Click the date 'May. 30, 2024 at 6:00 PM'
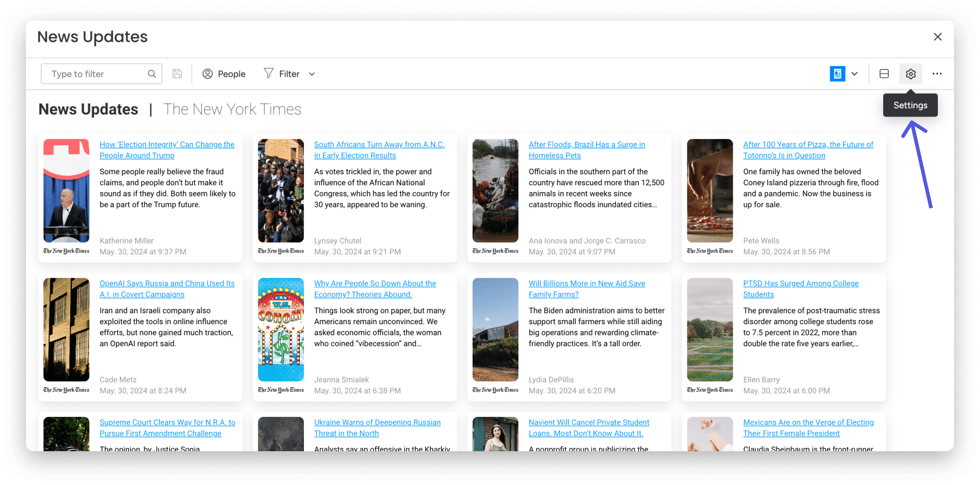980x485 pixels. [786, 391]
